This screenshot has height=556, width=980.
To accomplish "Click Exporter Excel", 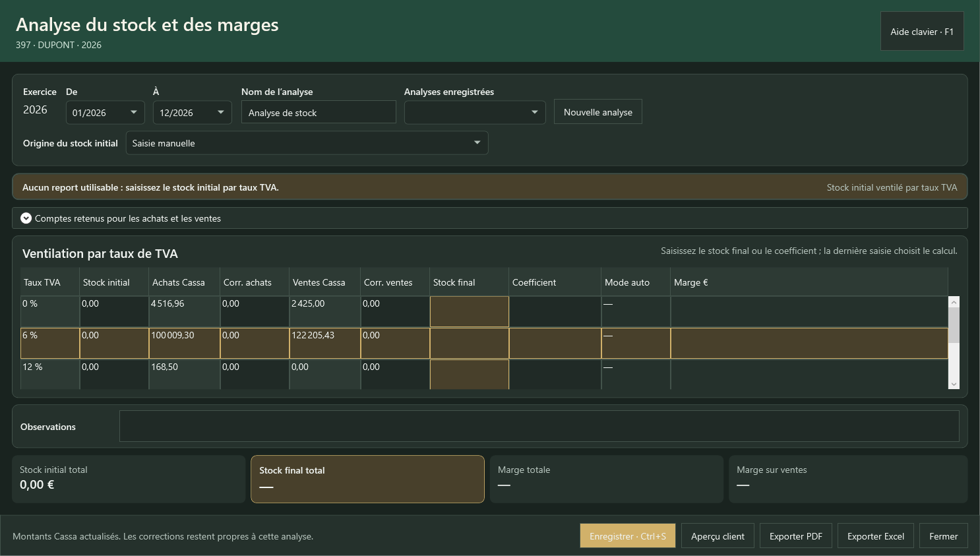I will [876, 536].
